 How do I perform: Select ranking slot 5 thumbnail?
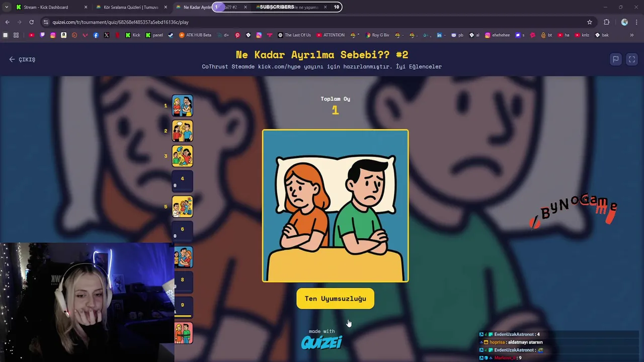pyautogui.click(x=182, y=207)
